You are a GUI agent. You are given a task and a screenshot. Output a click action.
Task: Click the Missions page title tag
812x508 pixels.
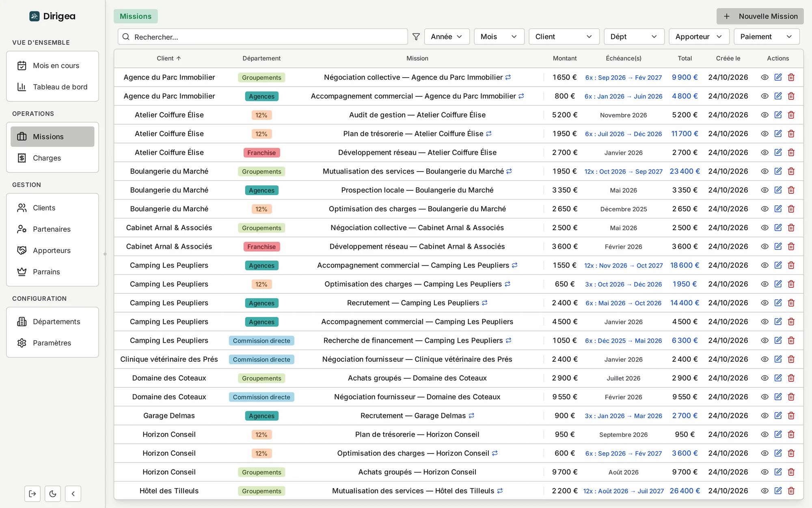[136, 16]
